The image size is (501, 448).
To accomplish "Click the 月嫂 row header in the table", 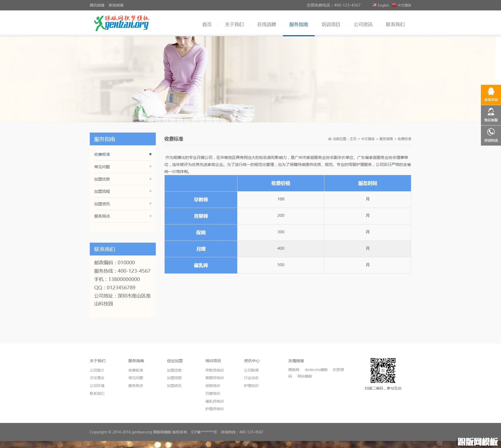I will pos(201,249).
